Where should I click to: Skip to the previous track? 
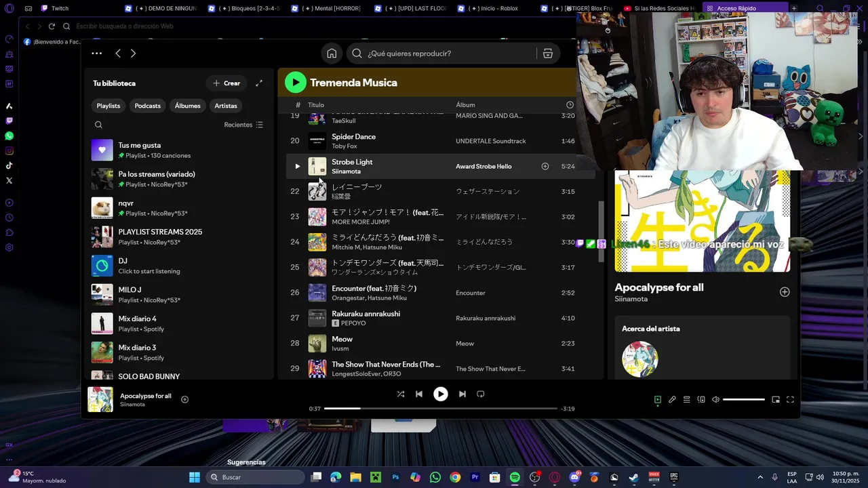tap(419, 394)
